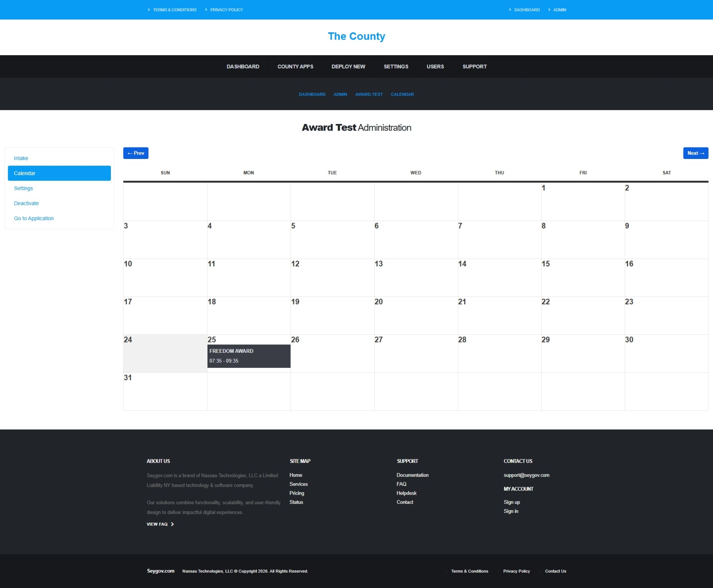The image size is (713, 588).
Task: Click The County site title
Action: [x=356, y=36]
